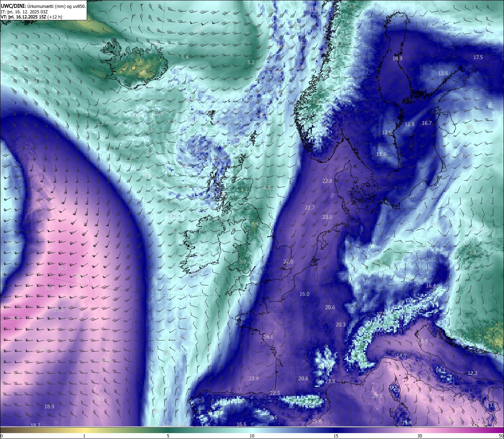The height and width of the screenshot is (439, 504).
Task: Click the value "3.8" over southern Norway
Action: click(315, 101)
